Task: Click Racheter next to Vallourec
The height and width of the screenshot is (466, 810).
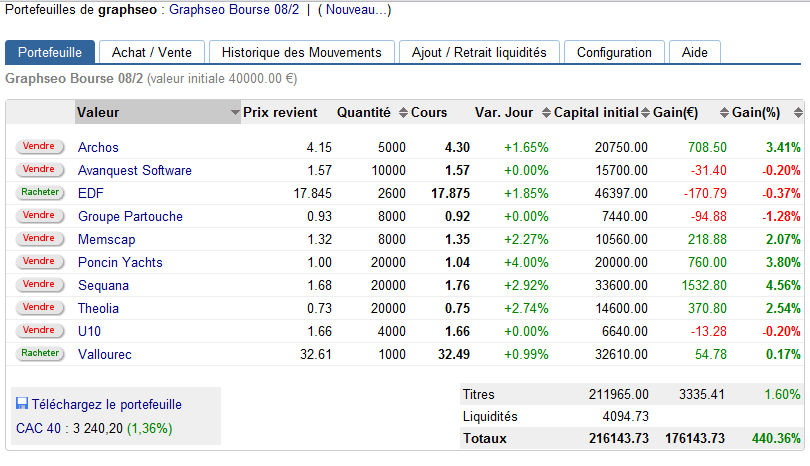Action: click(40, 353)
